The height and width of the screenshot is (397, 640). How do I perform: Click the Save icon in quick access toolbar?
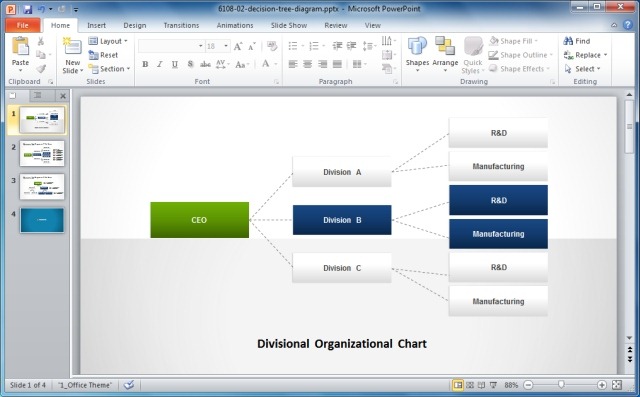point(27,9)
